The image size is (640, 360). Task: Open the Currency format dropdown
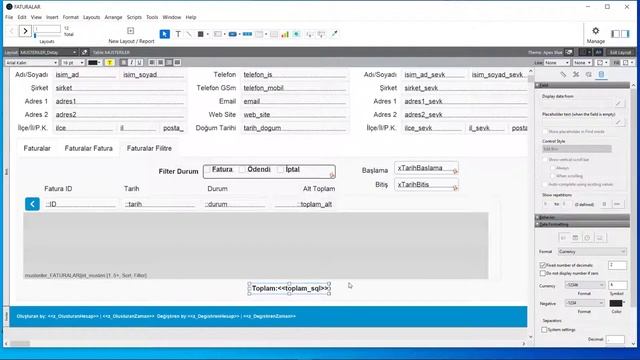[584, 285]
